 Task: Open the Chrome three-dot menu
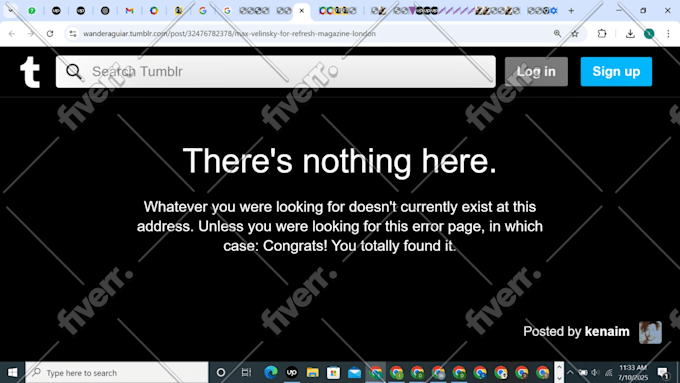[x=668, y=33]
